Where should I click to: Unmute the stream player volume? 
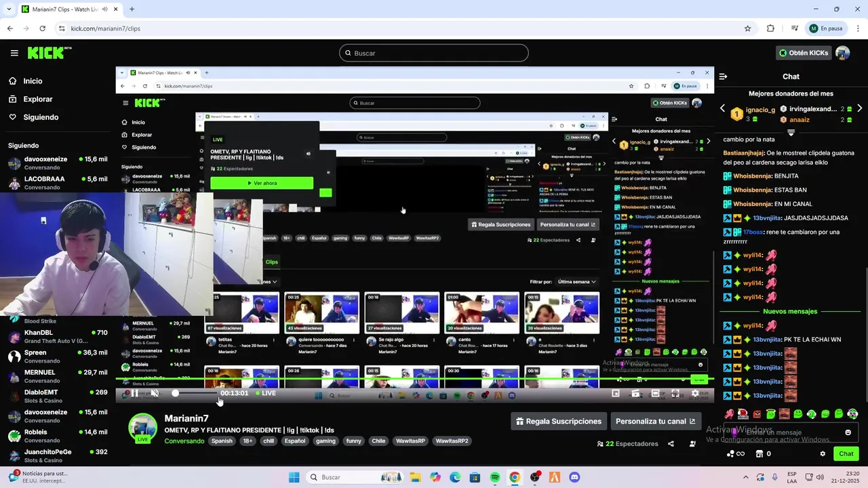(x=155, y=393)
